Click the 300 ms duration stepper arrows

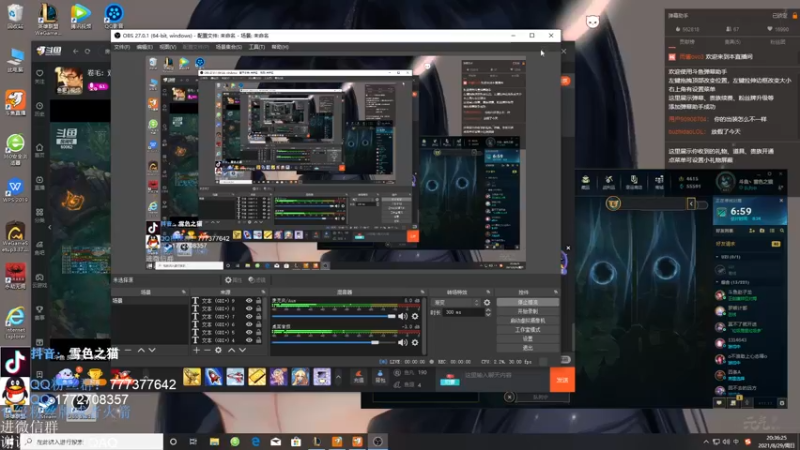click(488, 312)
